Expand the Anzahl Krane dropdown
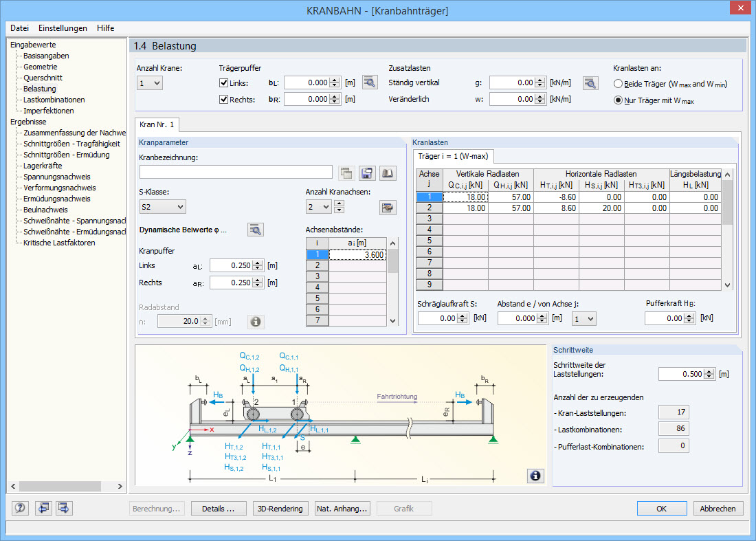756x541 pixels. click(150, 83)
